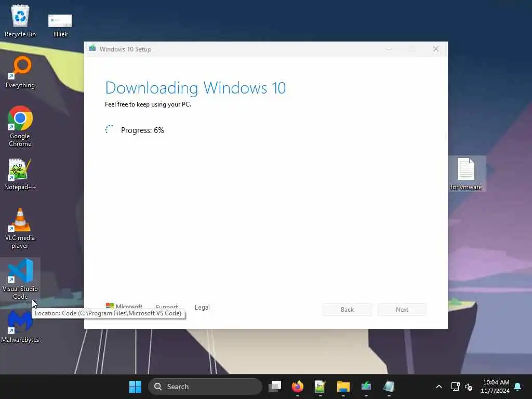Open the Recycle Bin desktop icon

pyautogui.click(x=20, y=21)
